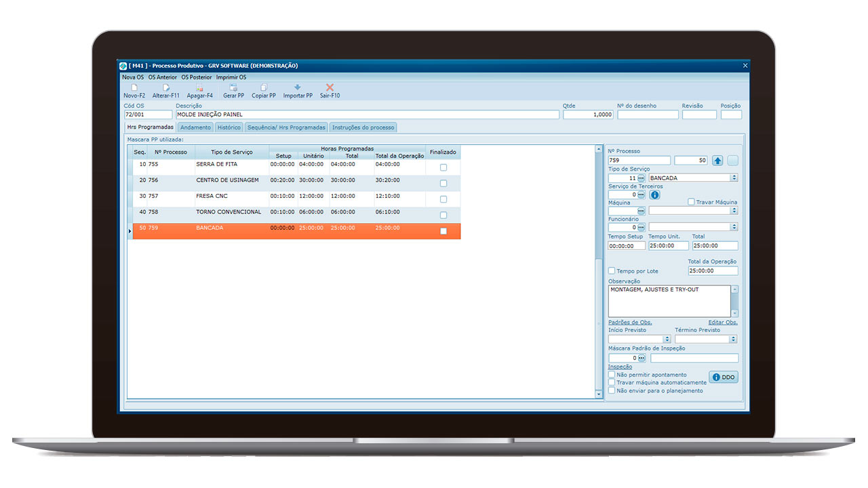Image resolution: width=868 pixels, height=488 pixels.
Task: Switch to Sequência/ Hrs Programadas tab
Action: pyautogui.click(x=287, y=127)
